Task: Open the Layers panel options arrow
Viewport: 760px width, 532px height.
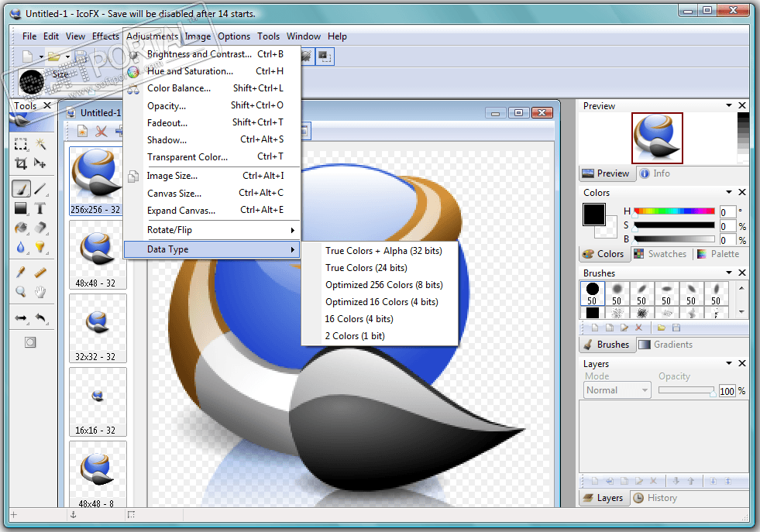Action: pyautogui.click(x=728, y=363)
